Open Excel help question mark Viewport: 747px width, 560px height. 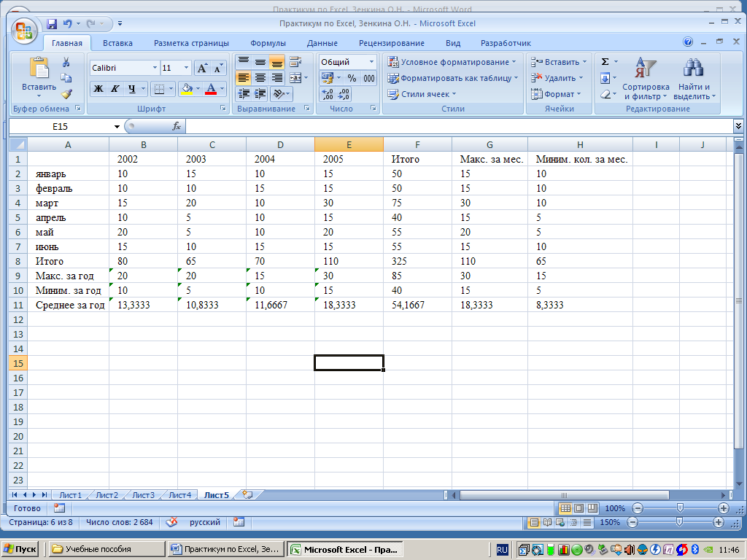pos(688,42)
